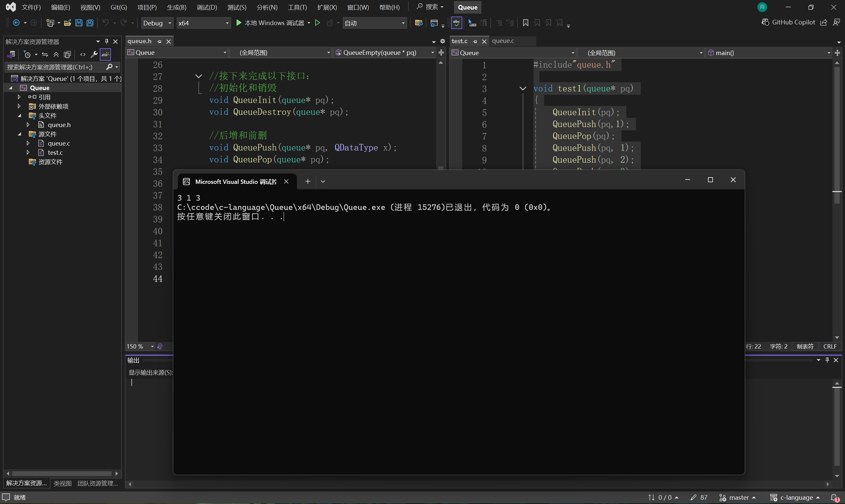Open the 文件(F) menu
The height and width of the screenshot is (504, 845).
coord(31,7)
